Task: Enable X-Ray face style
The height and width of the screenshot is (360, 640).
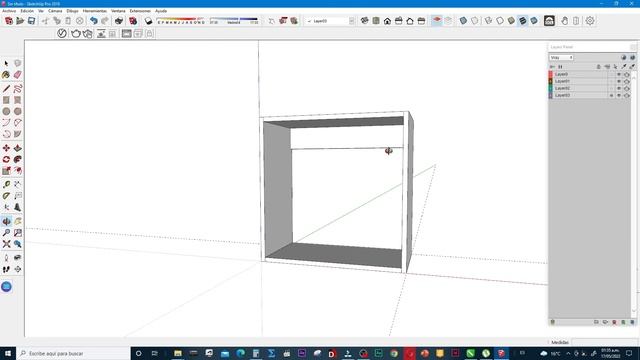Action: pyautogui.click(x=463, y=21)
